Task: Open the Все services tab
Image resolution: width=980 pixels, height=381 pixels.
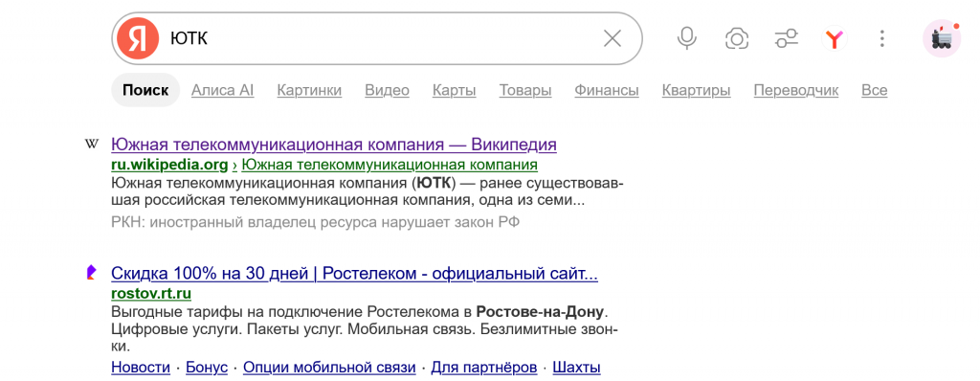Action: pyautogui.click(x=875, y=91)
